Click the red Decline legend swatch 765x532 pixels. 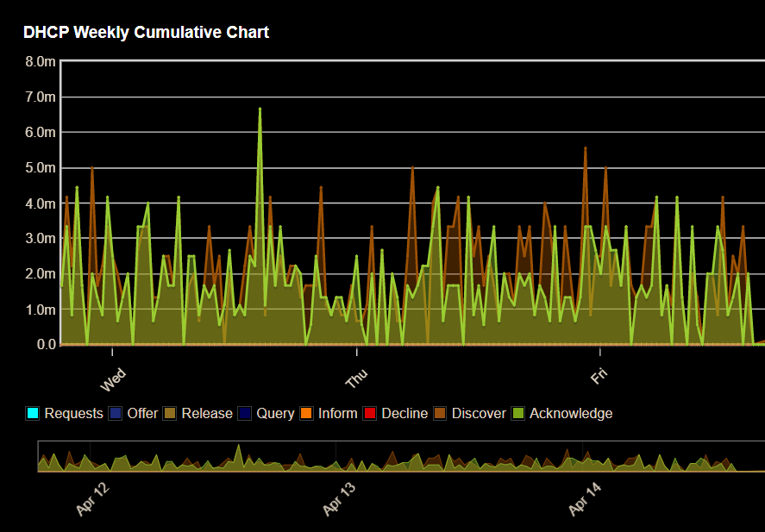click(x=370, y=414)
